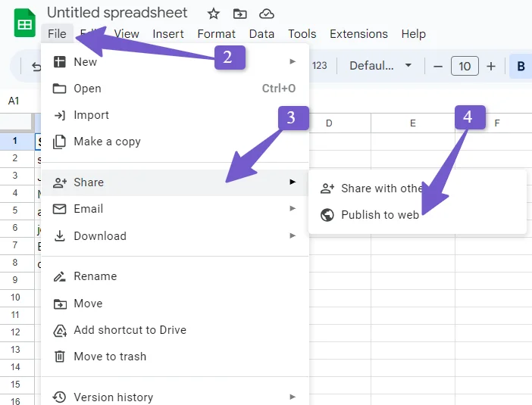This screenshot has height=405, width=532.
Task: Expand the New submenu arrow
Action: point(293,61)
